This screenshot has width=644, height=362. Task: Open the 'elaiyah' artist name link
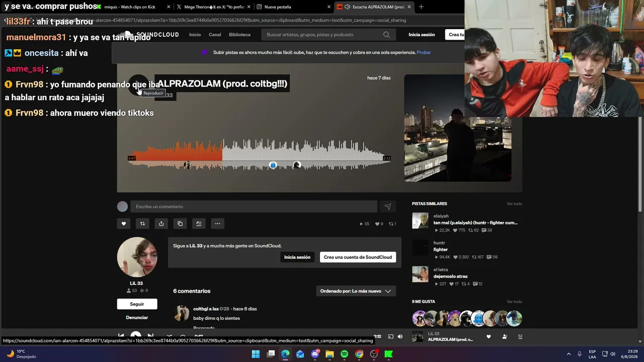pyautogui.click(x=441, y=216)
